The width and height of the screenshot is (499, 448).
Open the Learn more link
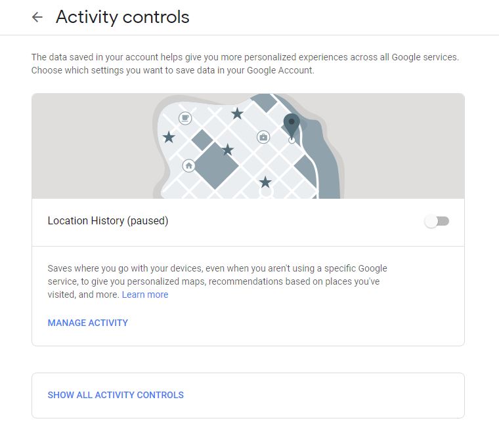coord(145,295)
